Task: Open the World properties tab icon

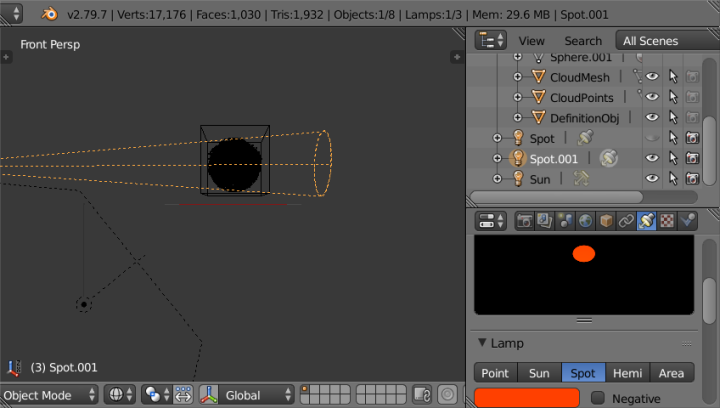Action: [x=585, y=221]
